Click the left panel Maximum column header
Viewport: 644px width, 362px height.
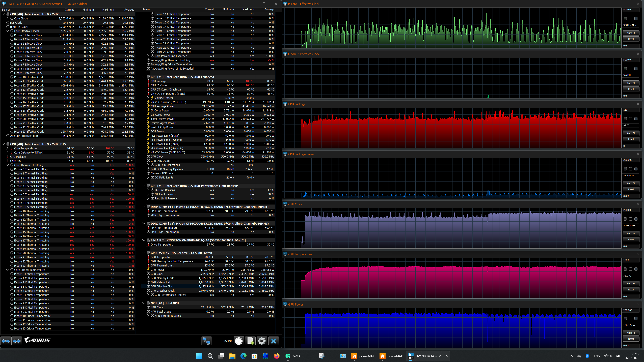[108, 10]
